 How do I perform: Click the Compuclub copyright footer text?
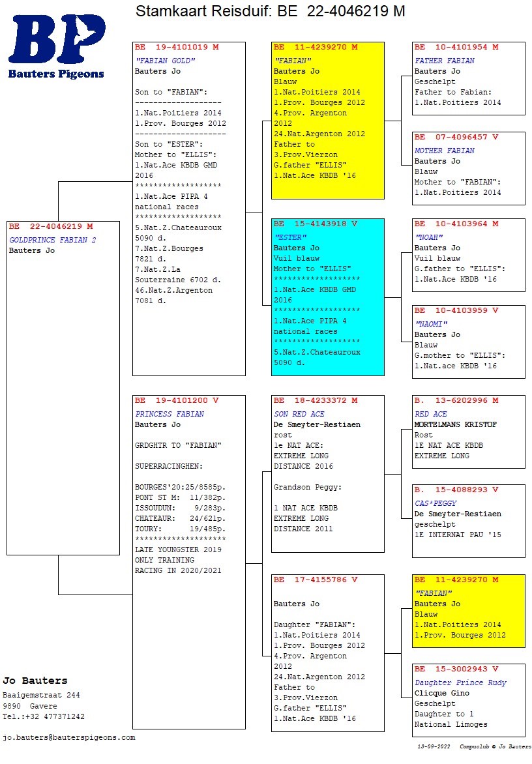[495, 746]
